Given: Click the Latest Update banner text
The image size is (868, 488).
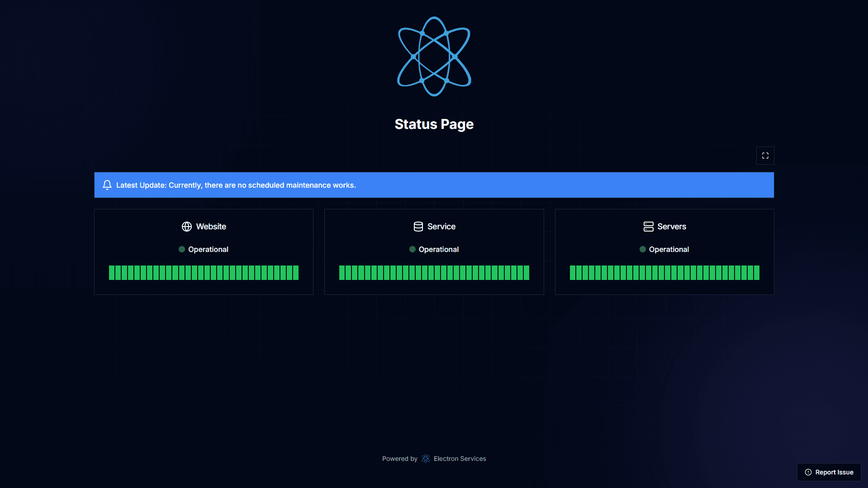Looking at the screenshot, I should (236, 185).
